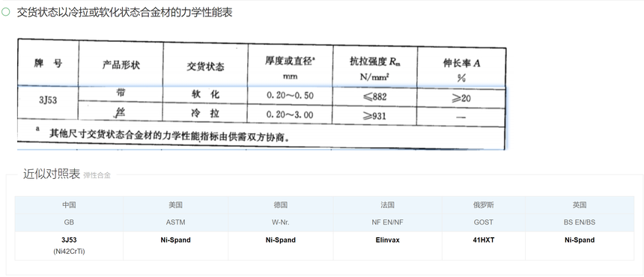Select the 法国 column header
The height and width of the screenshot is (277, 644).
point(387,205)
